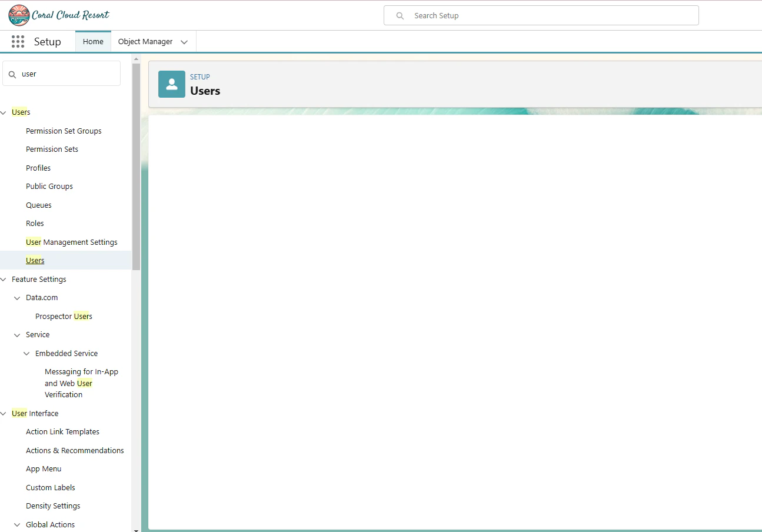Viewport: 762px width, 532px height.
Task: Open Permission Sets page
Action: coord(52,149)
